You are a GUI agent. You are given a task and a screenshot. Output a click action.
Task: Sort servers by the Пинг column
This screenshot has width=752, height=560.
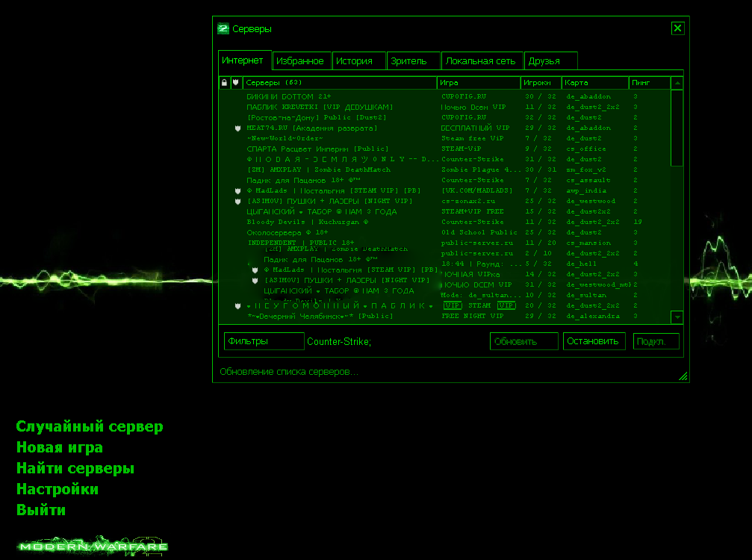(x=648, y=83)
